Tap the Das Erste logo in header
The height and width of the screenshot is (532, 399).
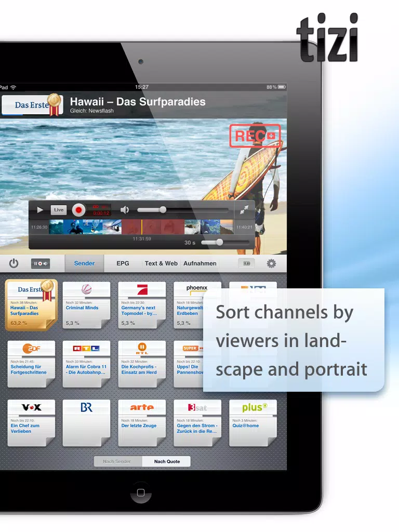pos(32,105)
